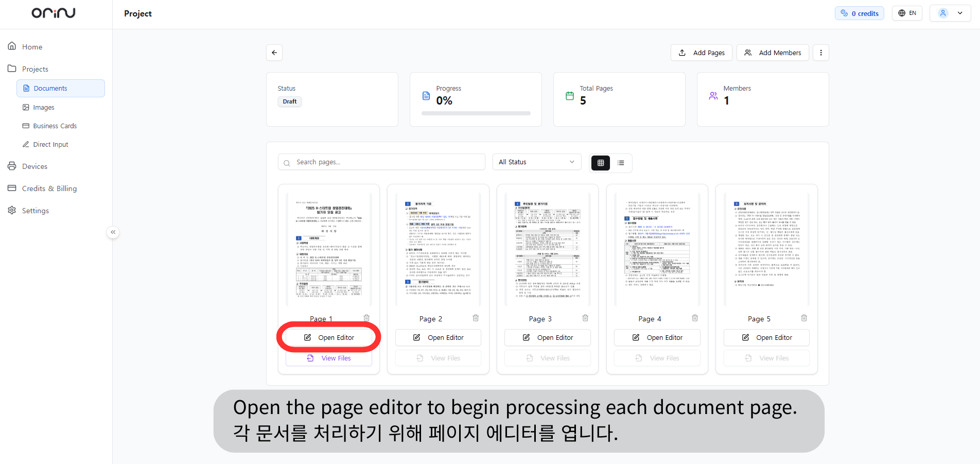This screenshot has height=464, width=980.
Task: Open Editor for Page 1
Action: 328,337
